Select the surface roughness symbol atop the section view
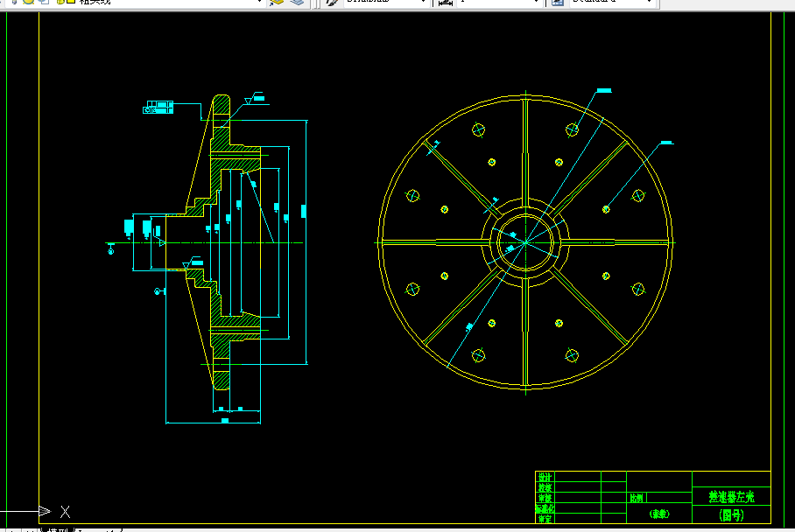Image resolution: width=795 pixels, height=532 pixels. pyautogui.click(x=254, y=99)
